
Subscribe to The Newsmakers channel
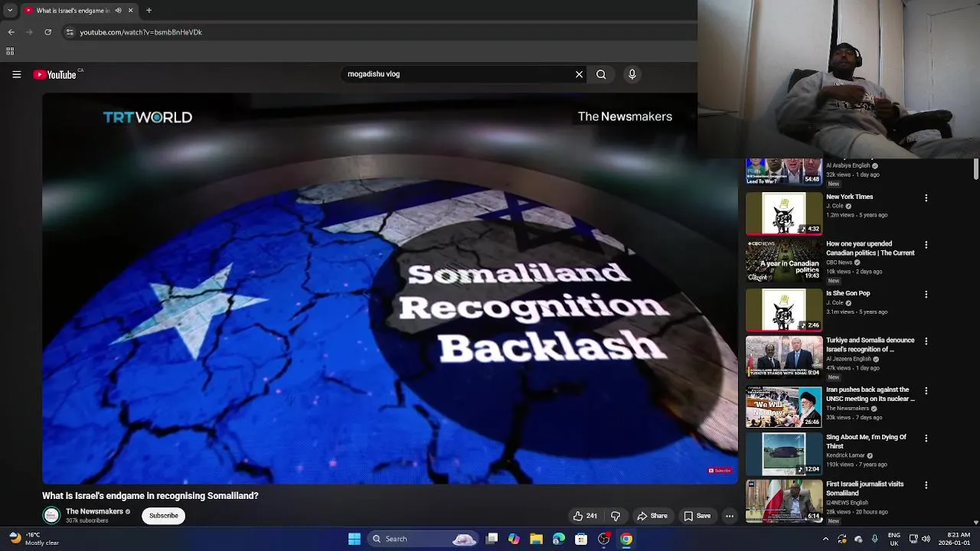tap(163, 516)
